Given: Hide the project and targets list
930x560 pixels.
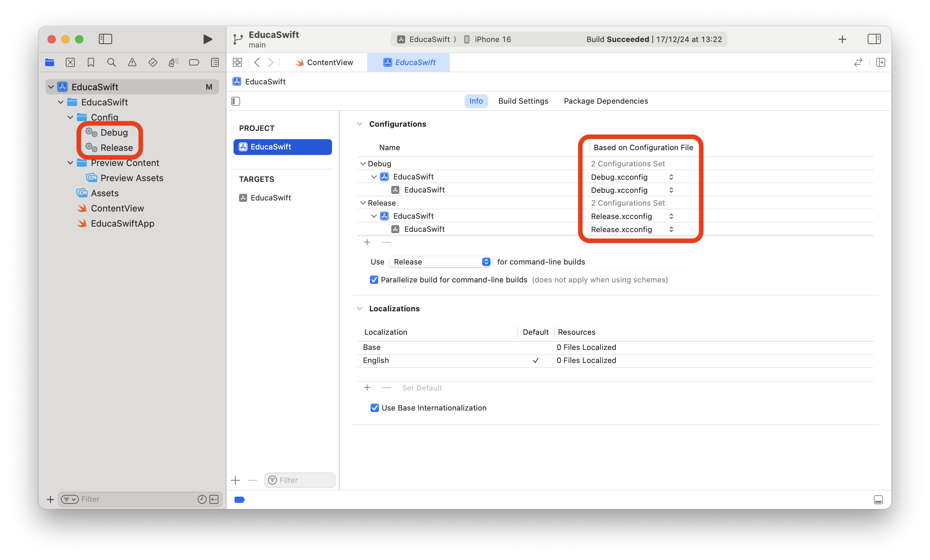Looking at the screenshot, I should (x=236, y=101).
